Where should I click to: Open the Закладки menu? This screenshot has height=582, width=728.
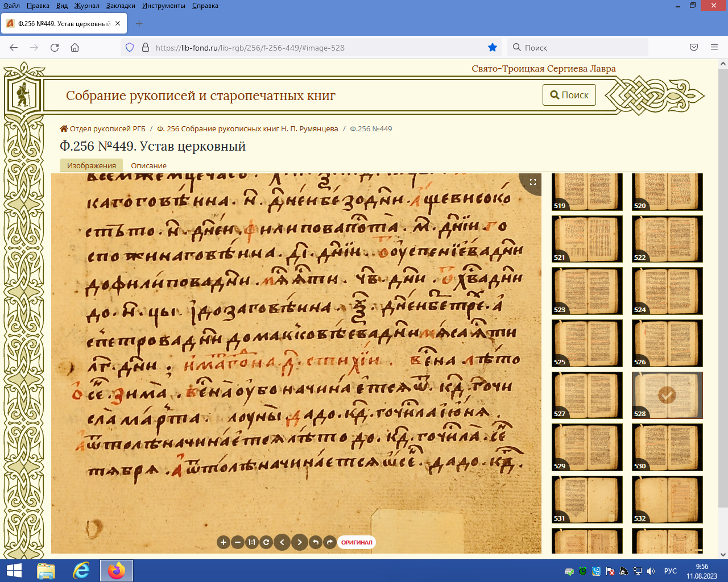[121, 6]
